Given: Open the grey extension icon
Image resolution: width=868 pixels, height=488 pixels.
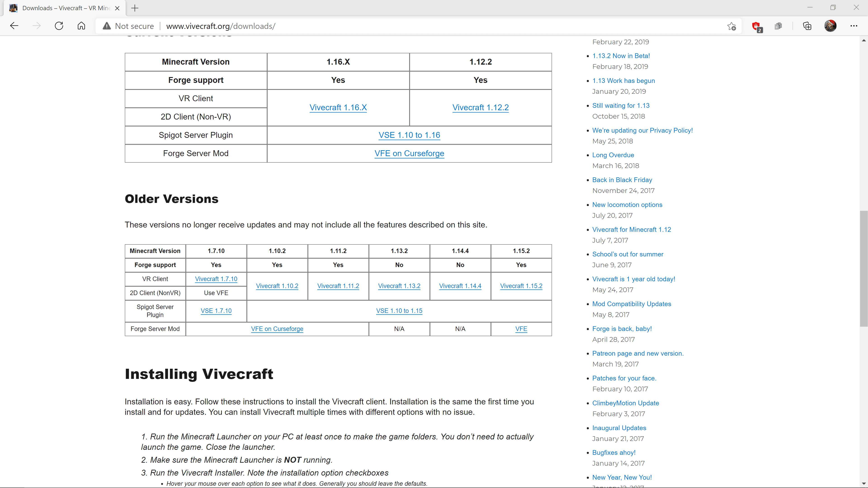Looking at the screenshot, I should (x=778, y=26).
